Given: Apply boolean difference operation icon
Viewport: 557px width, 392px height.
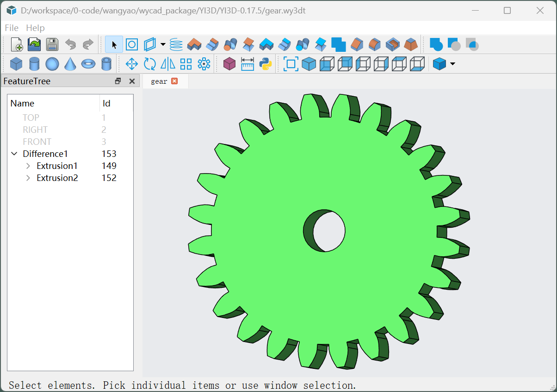Looking at the screenshot, I should point(454,44).
